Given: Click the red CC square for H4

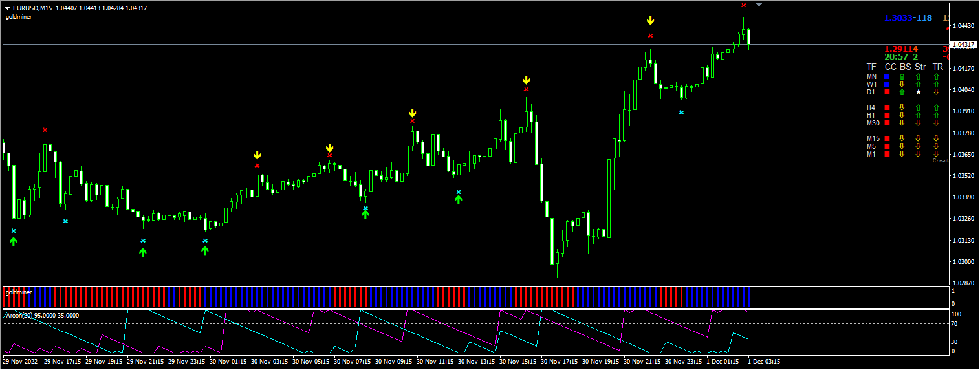Looking at the screenshot, I should click(887, 107).
